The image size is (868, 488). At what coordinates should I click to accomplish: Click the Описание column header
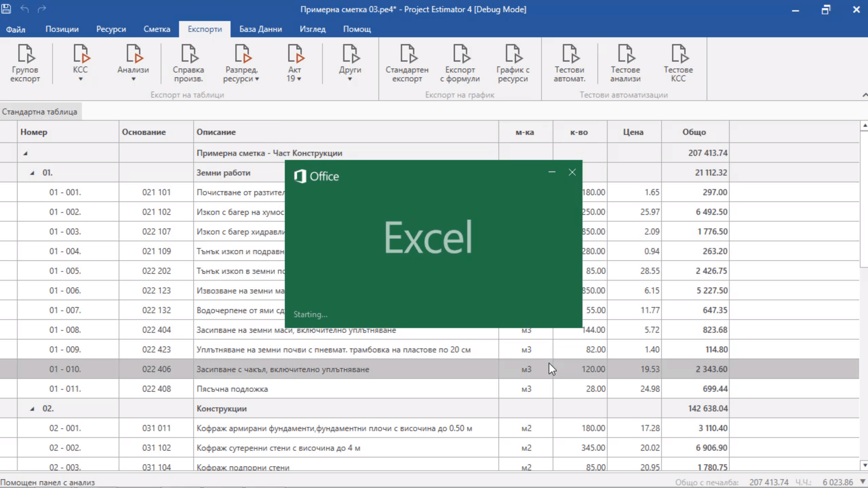[x=346, y=132]
